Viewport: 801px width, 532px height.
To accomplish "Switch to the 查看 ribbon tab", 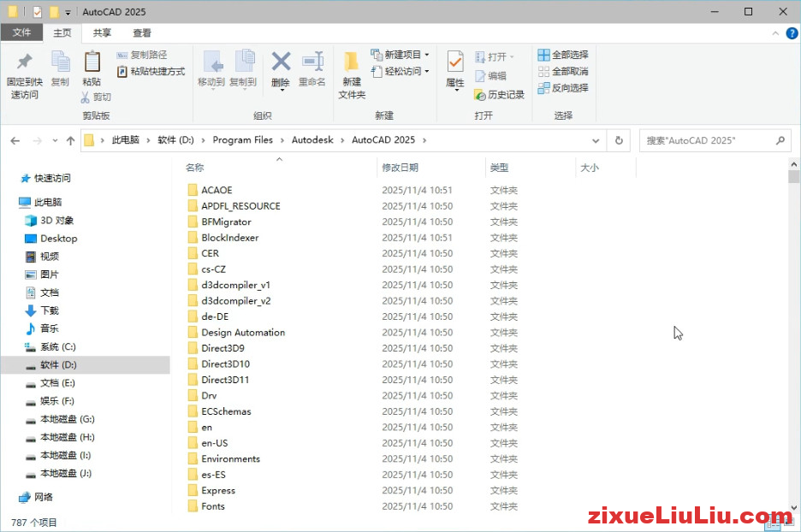I will pos(142,33).
